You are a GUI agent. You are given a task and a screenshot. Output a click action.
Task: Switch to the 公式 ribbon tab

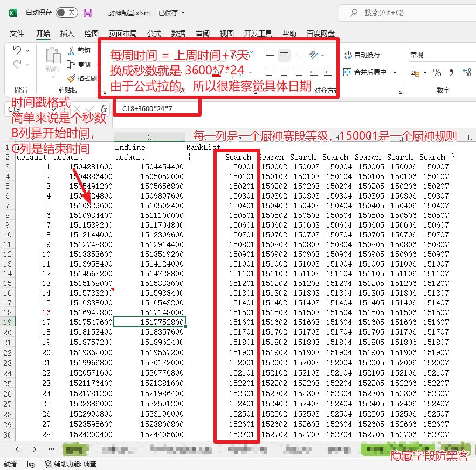(154, 33)
